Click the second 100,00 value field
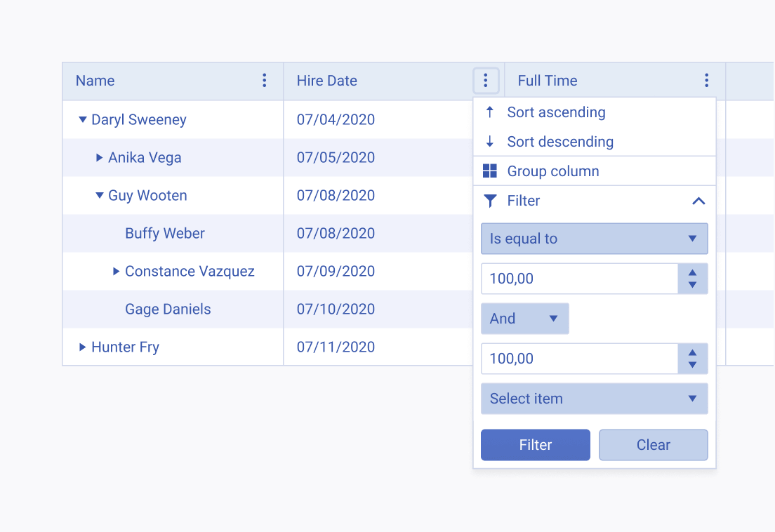This screenshot has width=775, height=532. tap(579, 359)
